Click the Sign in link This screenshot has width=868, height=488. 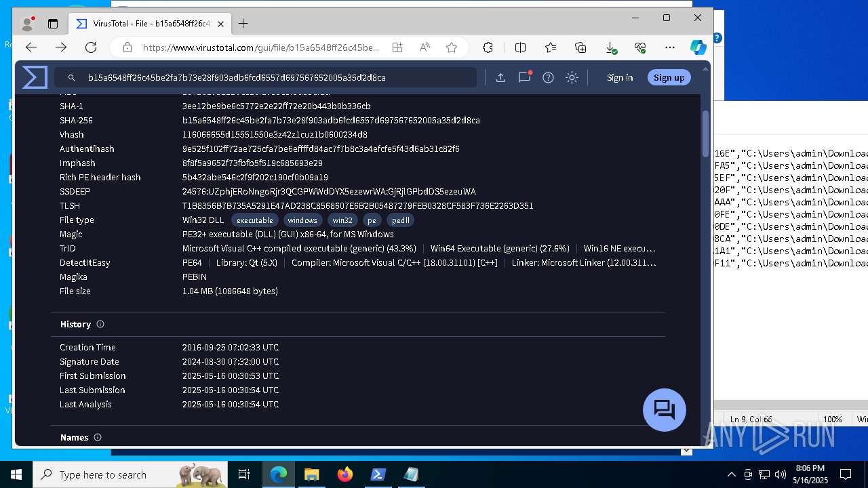620,78
